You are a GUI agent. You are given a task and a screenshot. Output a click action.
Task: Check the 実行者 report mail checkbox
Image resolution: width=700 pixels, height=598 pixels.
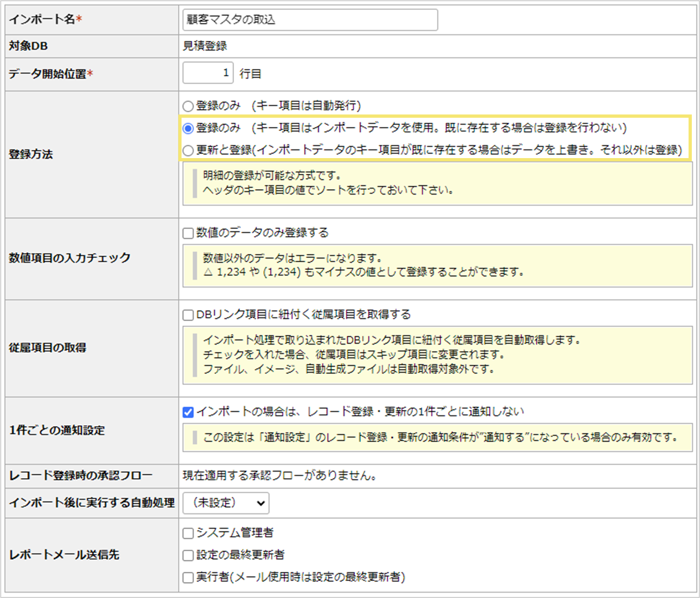click(x=188, y=577)
